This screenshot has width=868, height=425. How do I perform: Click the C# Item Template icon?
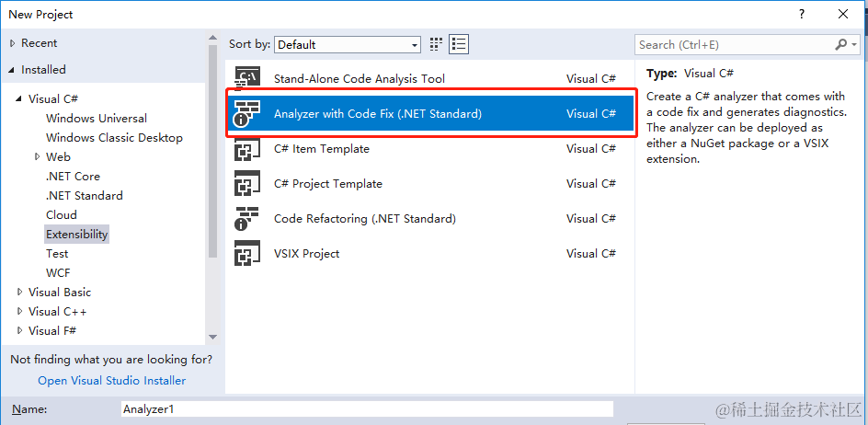tap(247, 148)
